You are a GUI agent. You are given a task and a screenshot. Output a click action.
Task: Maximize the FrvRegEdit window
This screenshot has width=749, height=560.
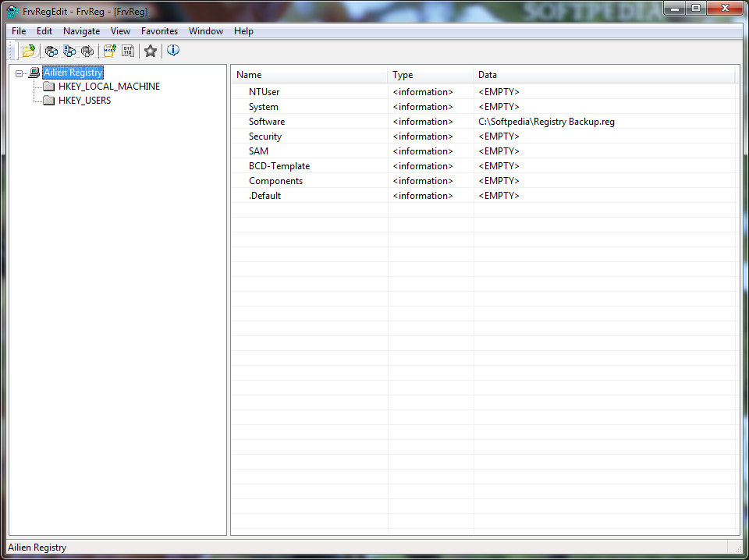coord(695,8)
